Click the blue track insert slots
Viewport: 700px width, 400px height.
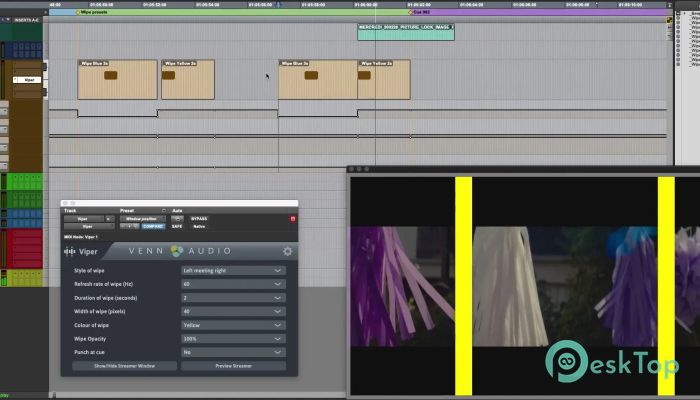[x=28, y=50]
